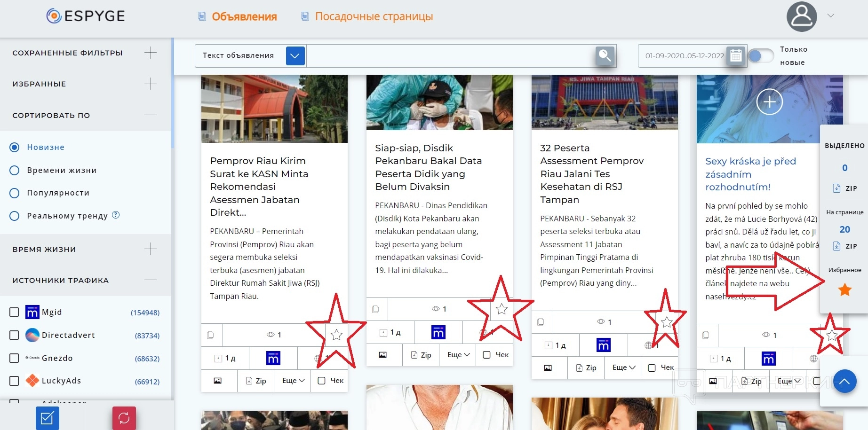Switch to the Посадочные страницы tab

click(x=374, y=16)
